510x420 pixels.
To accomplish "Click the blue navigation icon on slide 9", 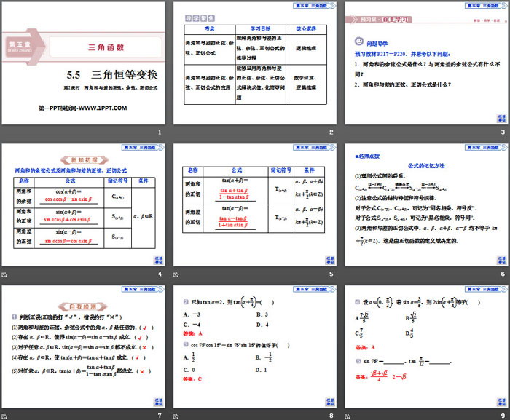I will coord(501,402).
